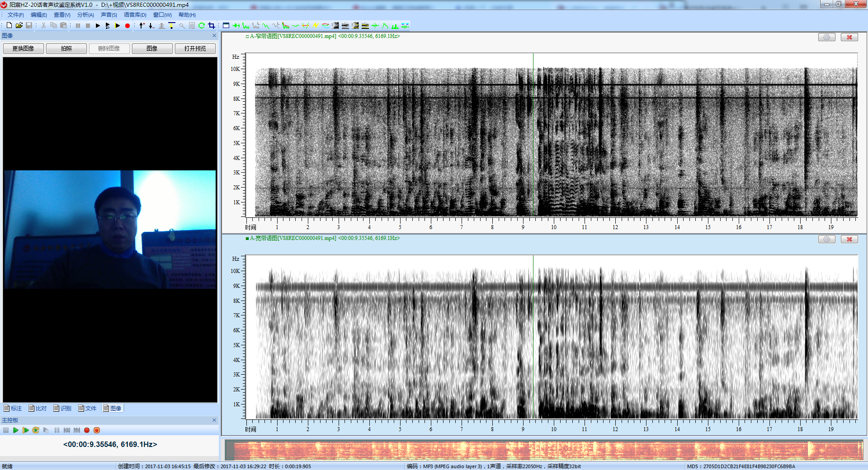Screen dimensions: 868x470
Task: Toggle loop playback in the 主控板 panel
Action: tap(36, 430)
